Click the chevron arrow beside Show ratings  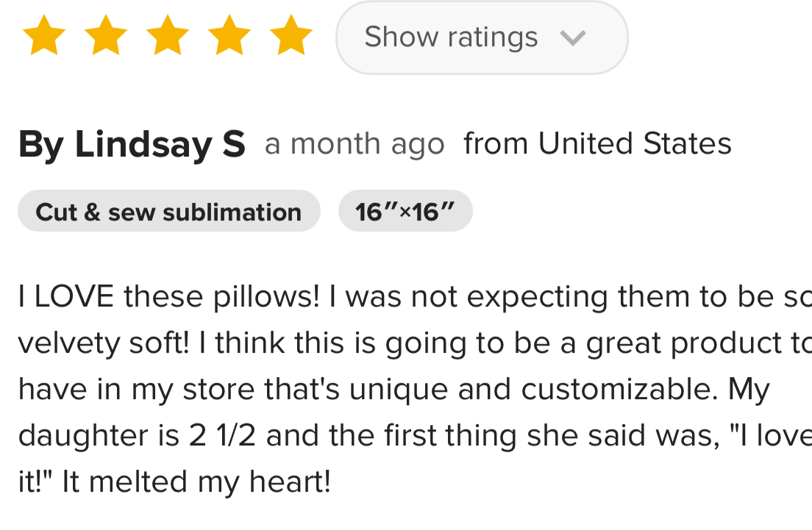573,37
